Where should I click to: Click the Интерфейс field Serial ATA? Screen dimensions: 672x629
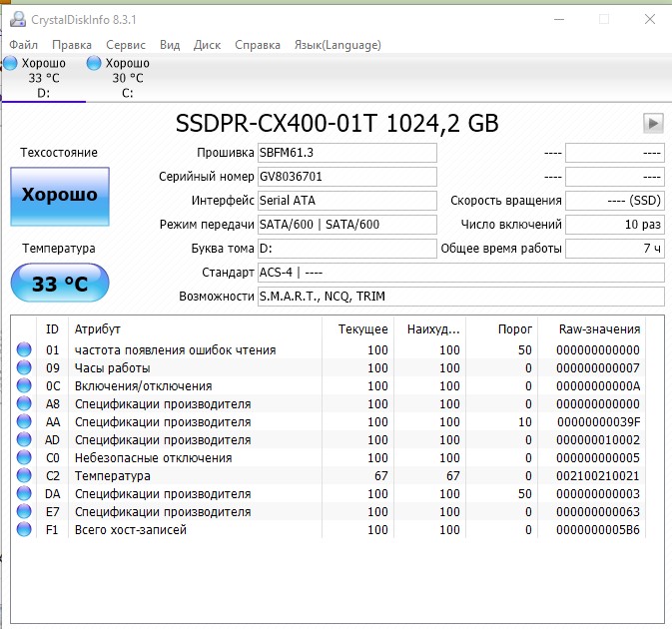coord(347,201)
